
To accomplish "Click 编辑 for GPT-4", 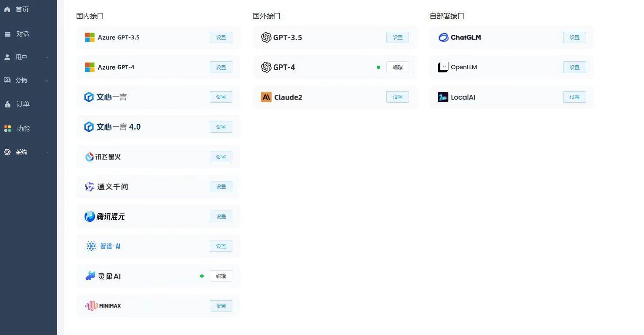I will 398,67.
